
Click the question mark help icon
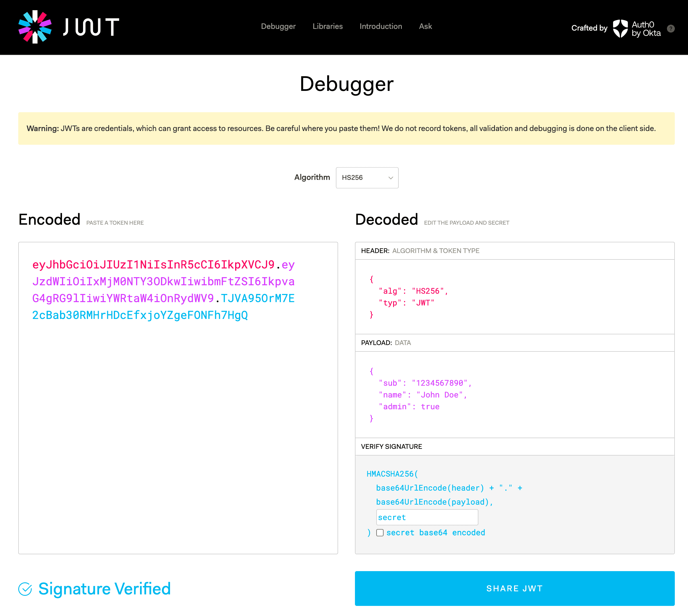click(x=670, y=29)
